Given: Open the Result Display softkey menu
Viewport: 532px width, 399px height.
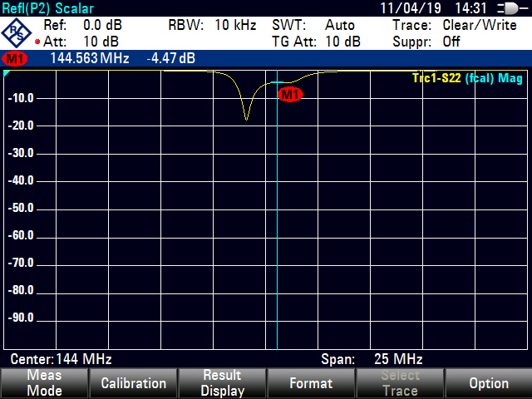Looking at the screenshot, I should point(222,383).
